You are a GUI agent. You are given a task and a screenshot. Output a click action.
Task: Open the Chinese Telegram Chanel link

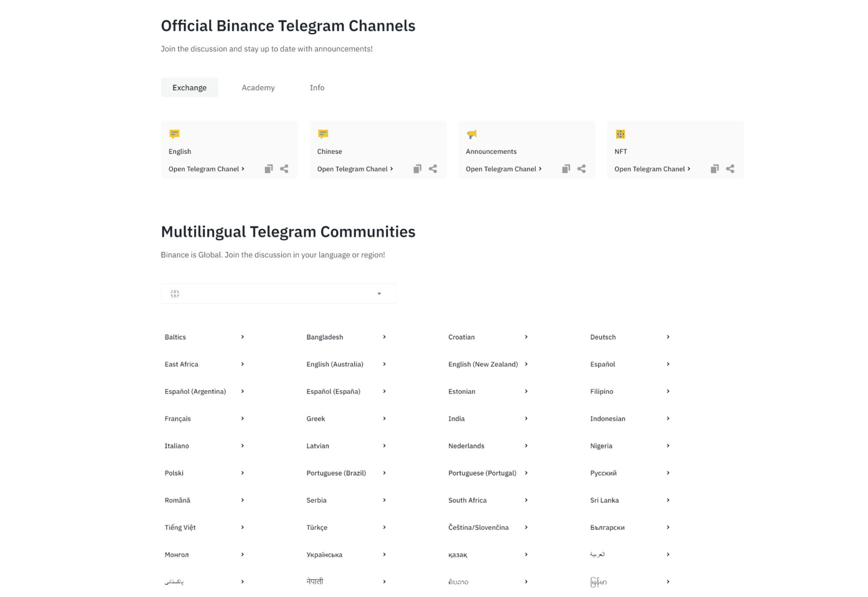tap(355, 169)
